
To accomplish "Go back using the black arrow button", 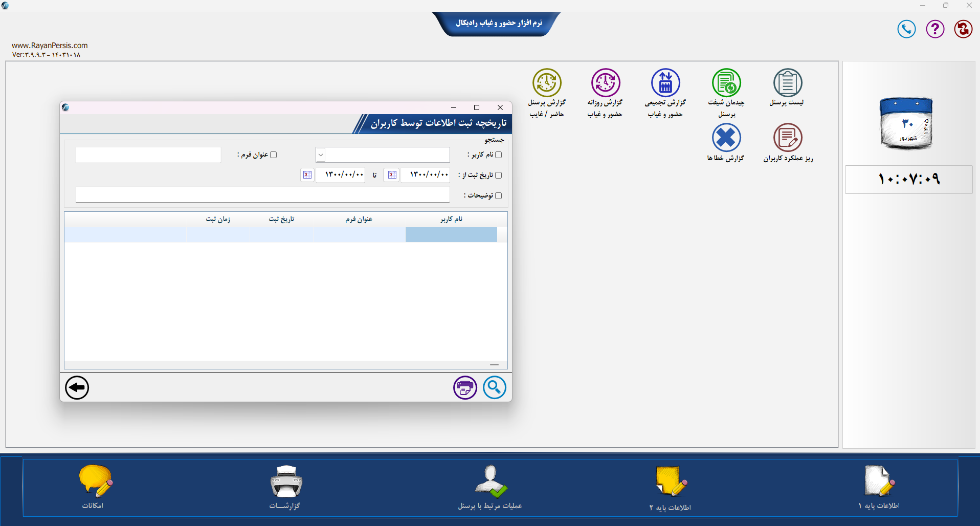I will tap(77, 387).
